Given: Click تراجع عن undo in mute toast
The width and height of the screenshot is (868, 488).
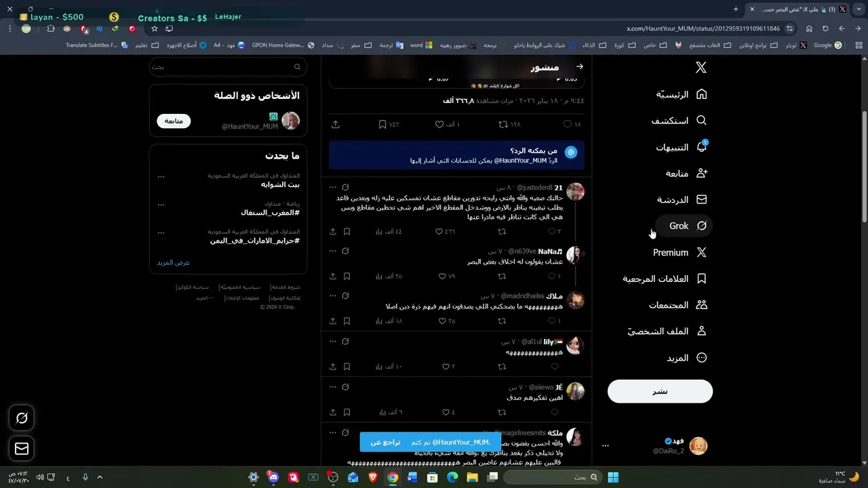Looking at the screenshot, I should 385,442.
